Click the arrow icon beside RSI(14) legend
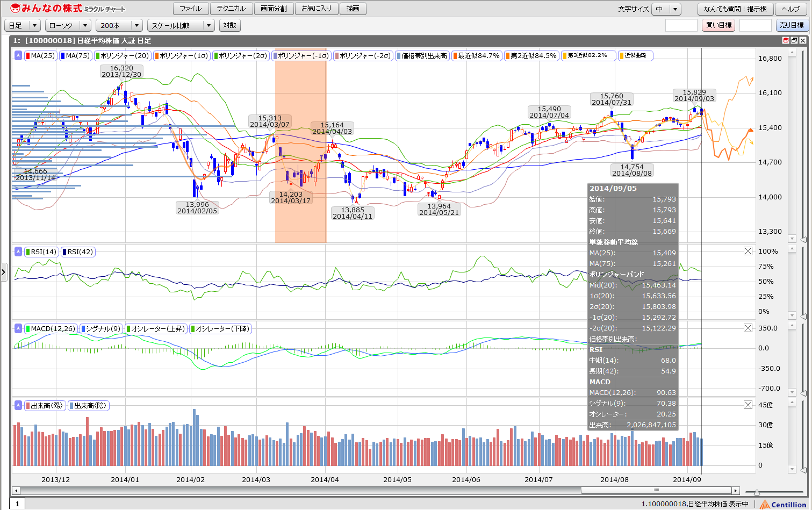This screenshot has height=510, width=812. [x=18, y=252]
